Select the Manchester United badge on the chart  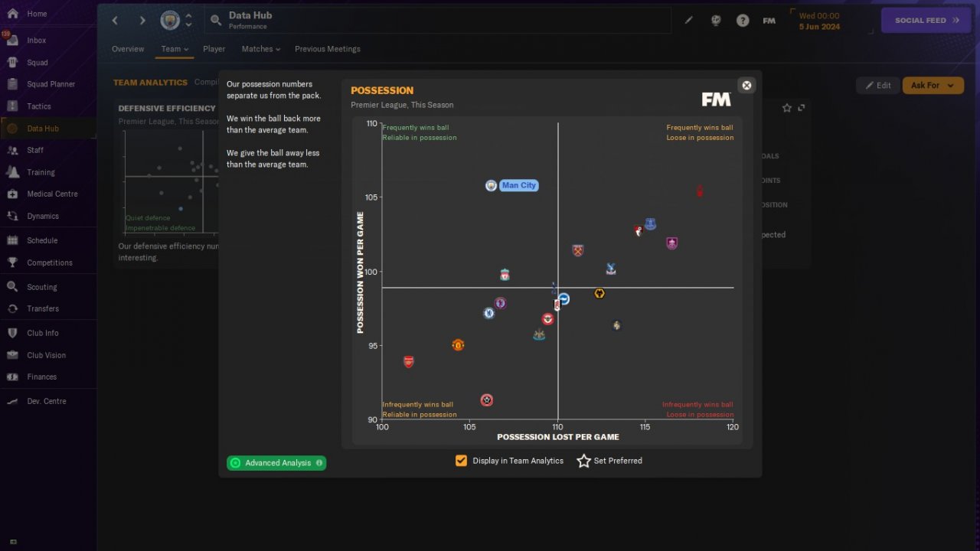coord(458,345)
